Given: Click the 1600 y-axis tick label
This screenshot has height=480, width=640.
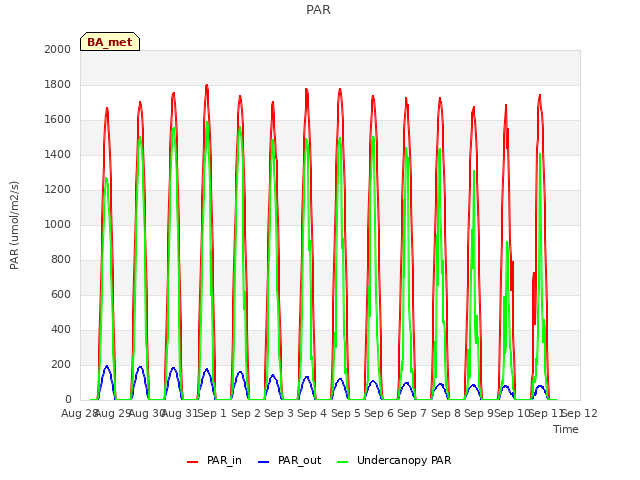Looking at the screenshot, I should pyautogui.click(x=58, y=120).
